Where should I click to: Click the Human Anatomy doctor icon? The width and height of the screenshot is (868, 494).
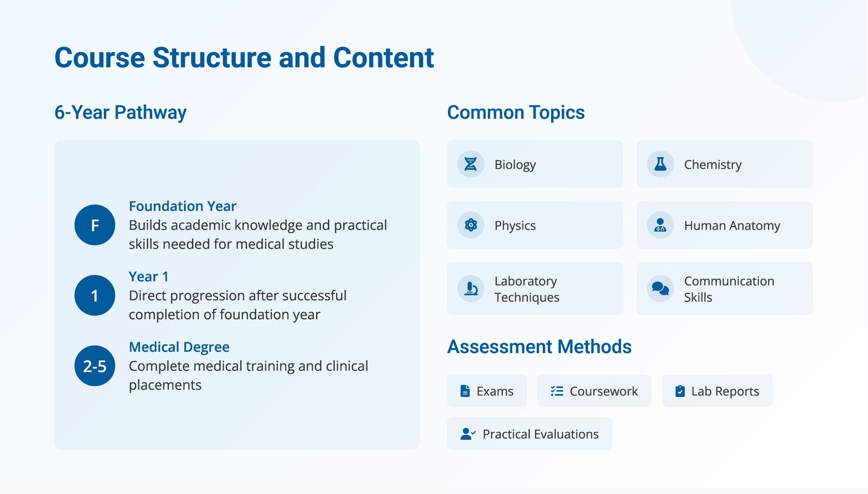click(660, 225)
